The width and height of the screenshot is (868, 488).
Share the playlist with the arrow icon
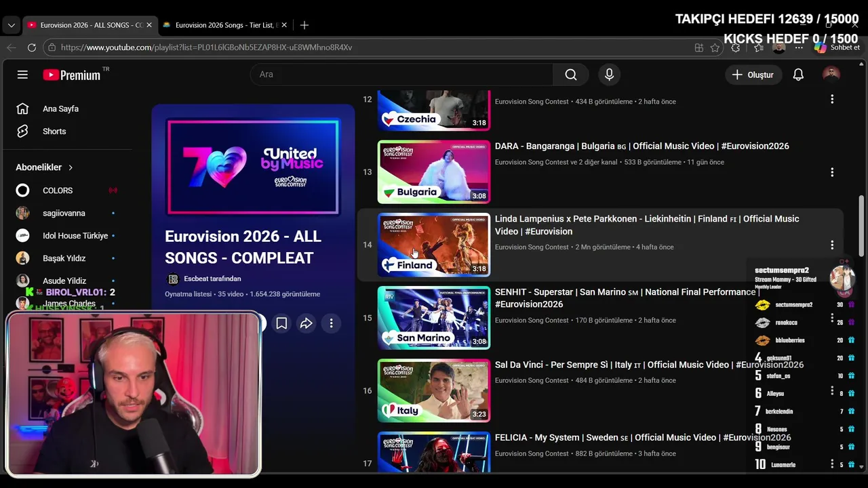point(307,323)
